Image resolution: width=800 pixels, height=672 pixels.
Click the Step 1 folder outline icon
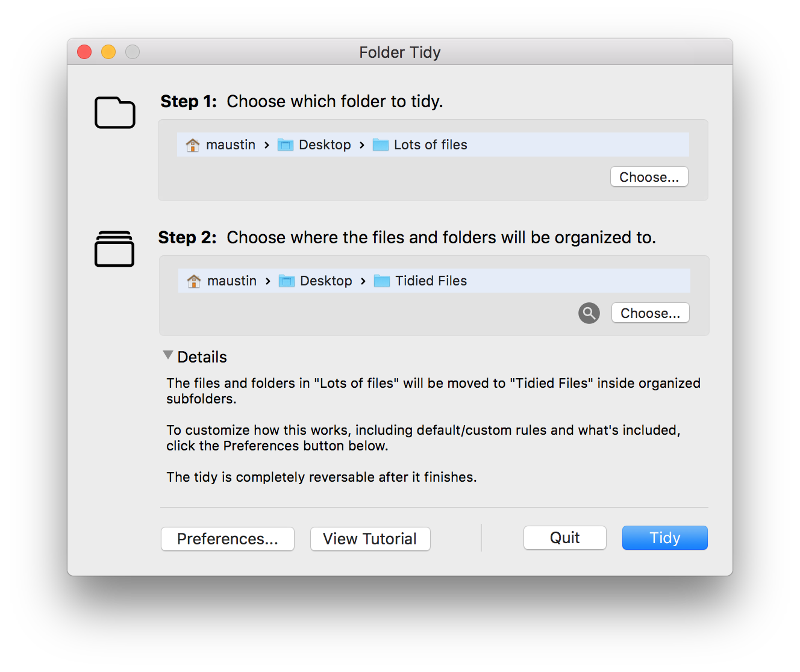(x=115, y=113)
